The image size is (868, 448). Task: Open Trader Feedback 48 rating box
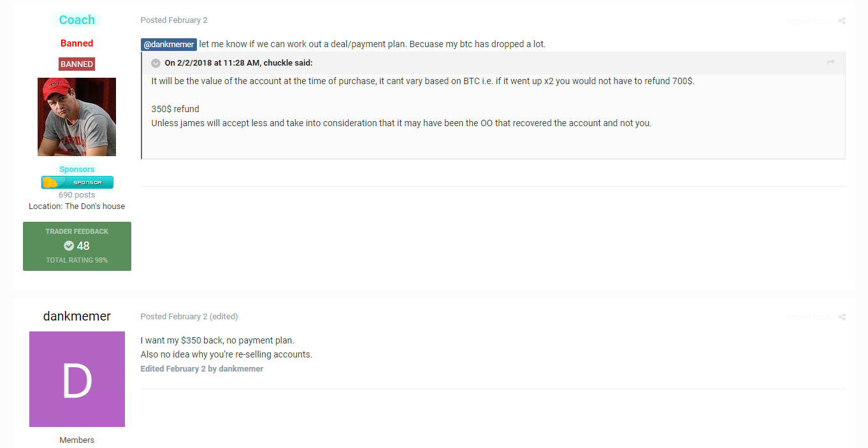pyautogui.click(x=77, y=246)
